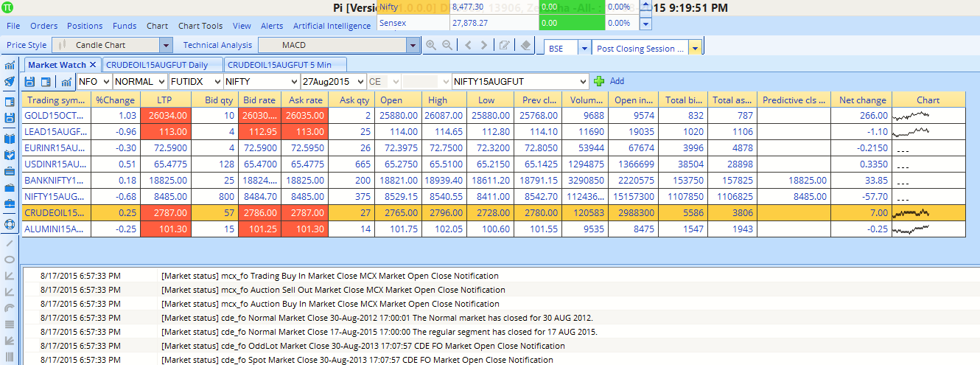Click the edit pencil icon in toolbar

tap(505, 45)
